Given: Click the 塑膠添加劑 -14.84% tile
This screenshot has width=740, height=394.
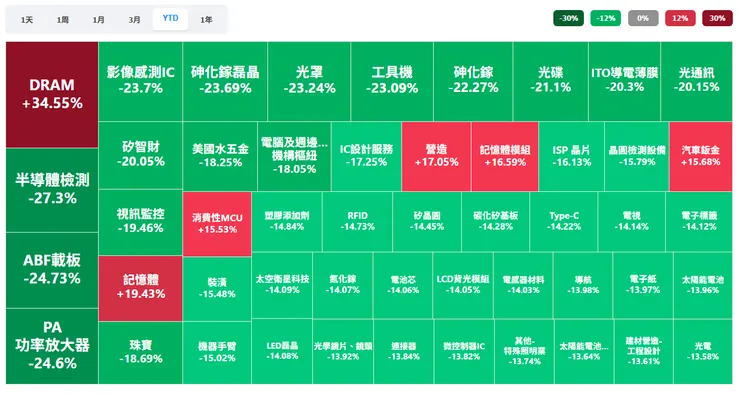Looking at the screenshot, I should tap(287, 221).
